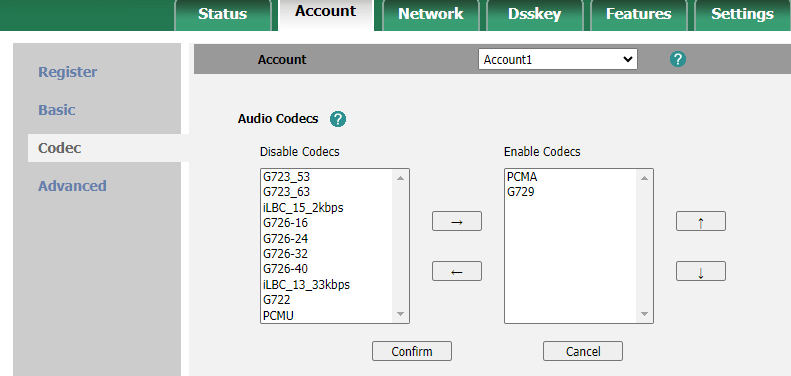Screen dimensions: 791x376
Task: Switch to the Settings tab
Action: point(742,14)
